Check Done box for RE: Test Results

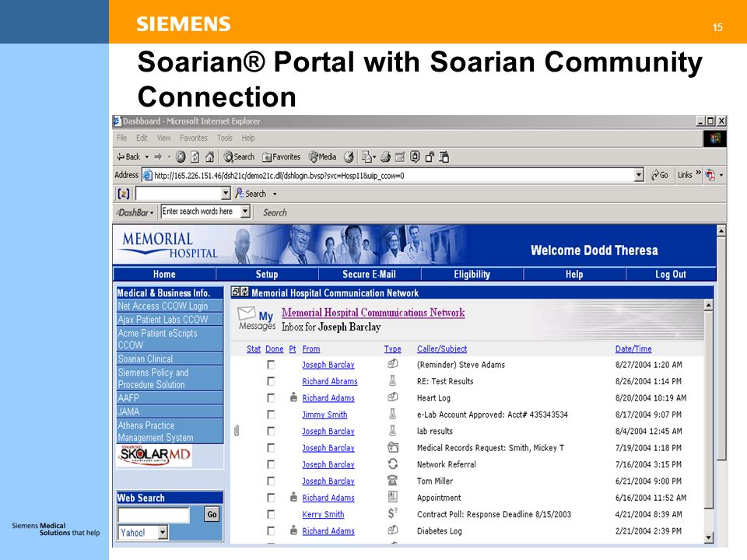pos(271,381)
